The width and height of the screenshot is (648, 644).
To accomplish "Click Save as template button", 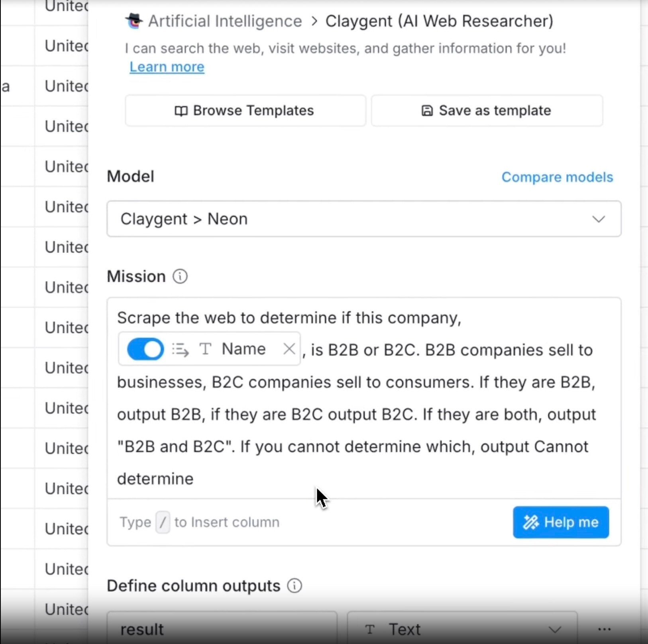I will point(487,110).
